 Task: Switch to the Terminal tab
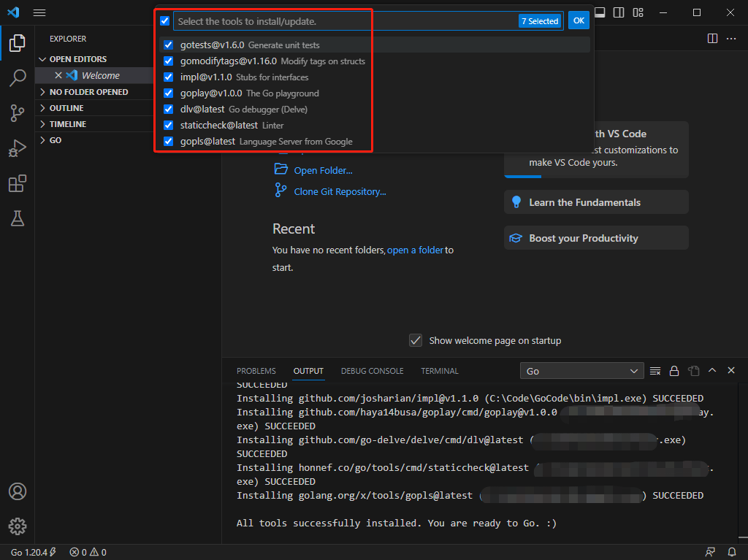439,371
